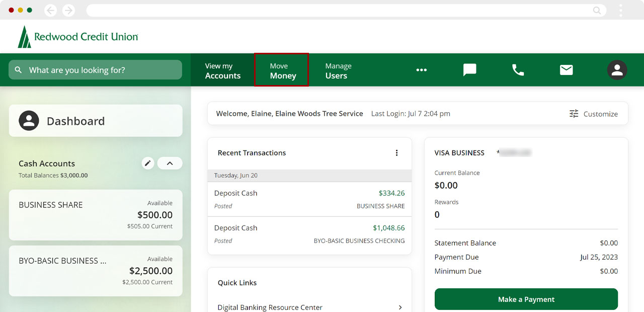Click the 'What are you looking for?' search field
644x312 pixels.
tap(96, 70)
